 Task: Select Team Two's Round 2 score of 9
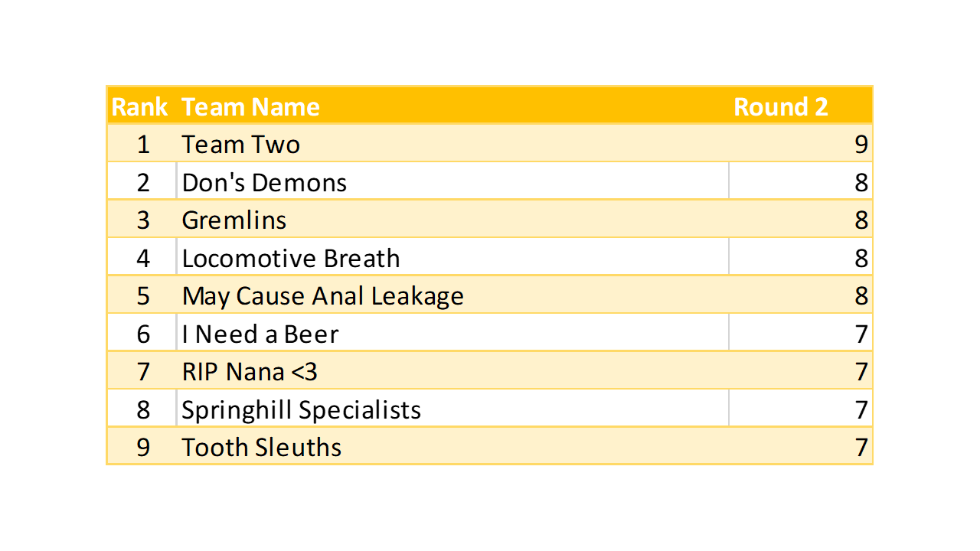tap(861, 145)
